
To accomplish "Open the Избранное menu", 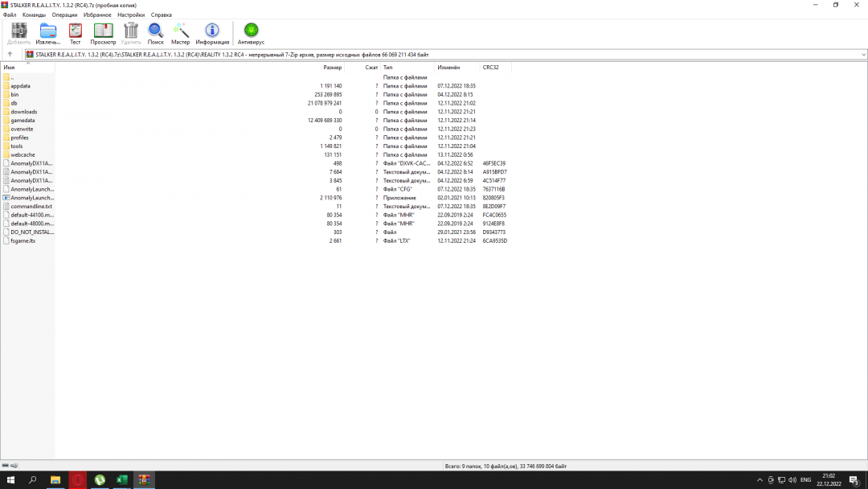I will tap(97, 15).
